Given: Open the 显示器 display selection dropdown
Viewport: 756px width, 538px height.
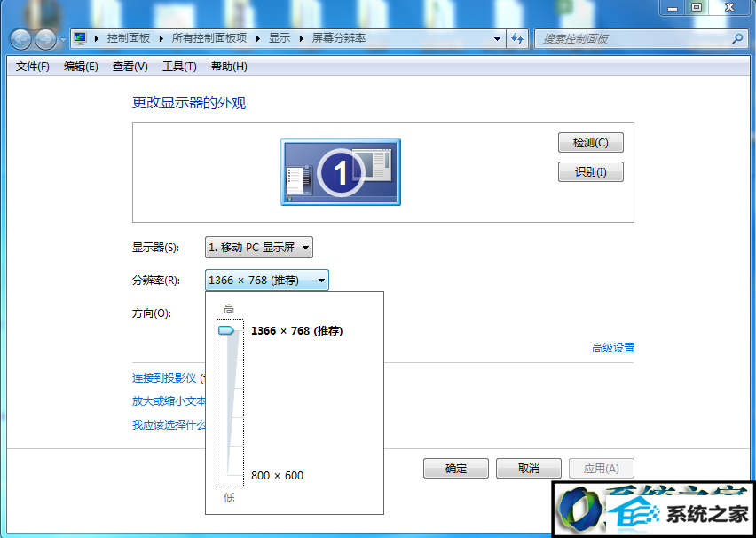Looking at the screenshot, I should pos(258,248).
